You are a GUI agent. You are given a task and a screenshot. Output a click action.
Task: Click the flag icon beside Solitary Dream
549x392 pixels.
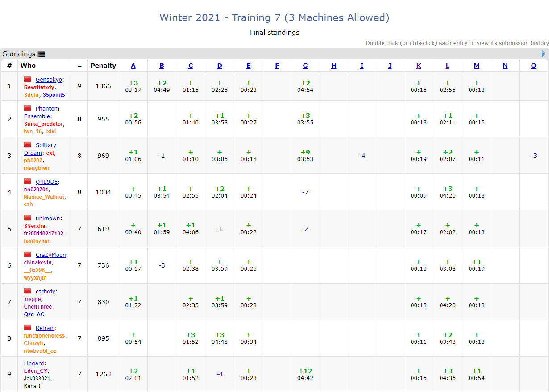click(28, 144)
